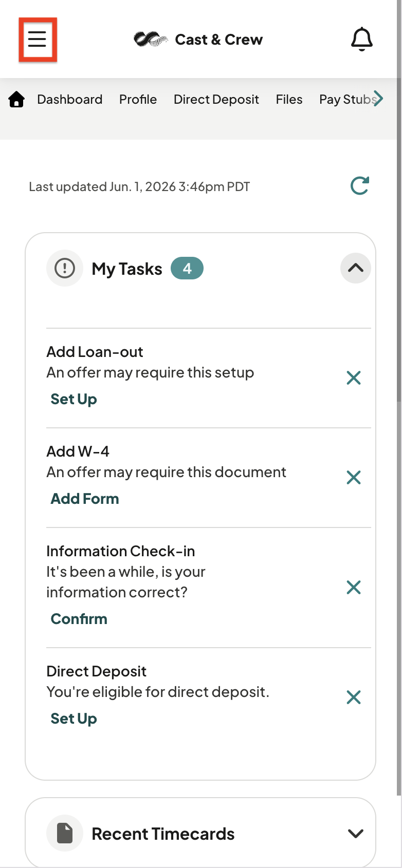Dismiss the Information Check-in task

354,587
